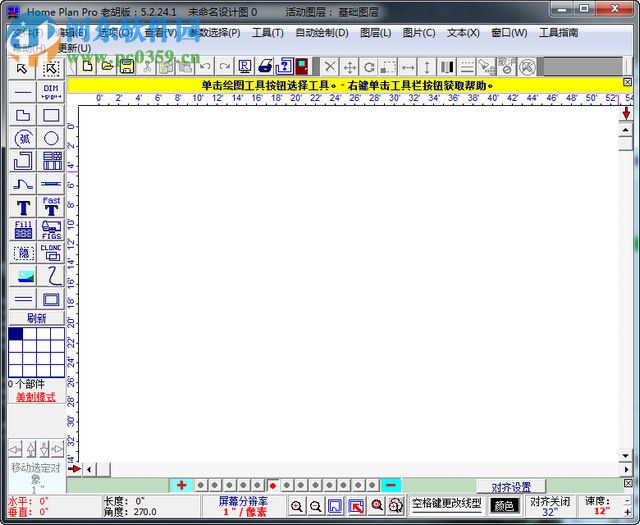This screenshot has width=640, height=525.
Task: Select the freehand curve tool
Action: 51,276
